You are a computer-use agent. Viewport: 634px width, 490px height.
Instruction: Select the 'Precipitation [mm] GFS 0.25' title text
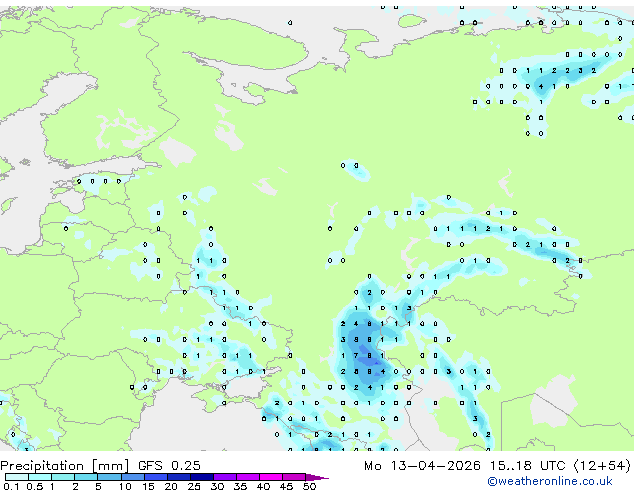(100, 466)
